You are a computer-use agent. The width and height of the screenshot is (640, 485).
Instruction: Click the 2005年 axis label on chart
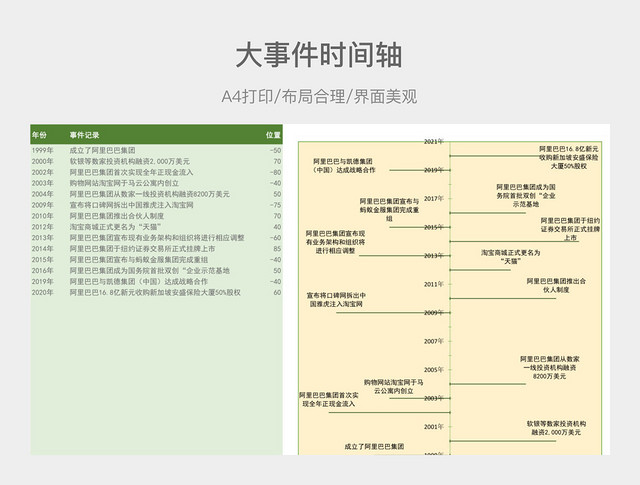[433, 370]
